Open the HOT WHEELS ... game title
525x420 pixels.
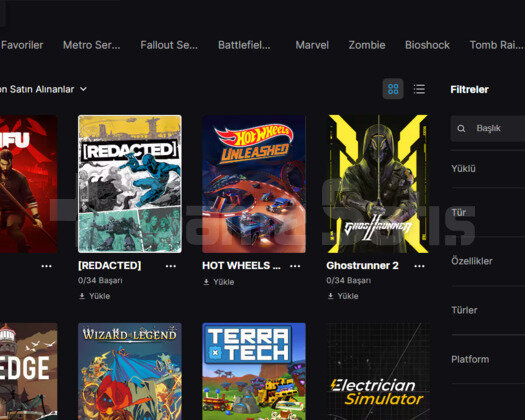click(241, 266)
